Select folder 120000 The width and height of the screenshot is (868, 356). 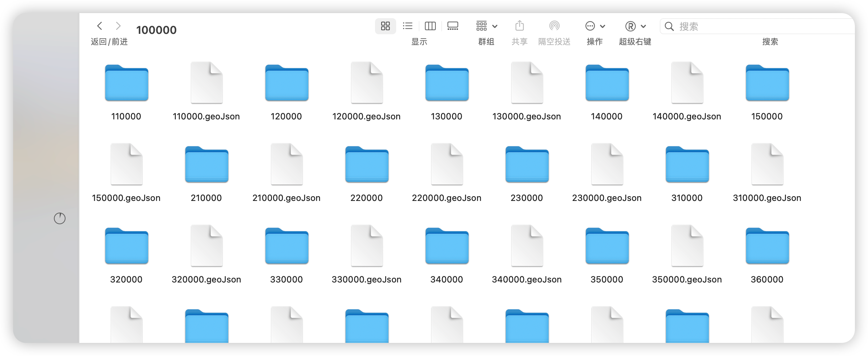point(287,83)
